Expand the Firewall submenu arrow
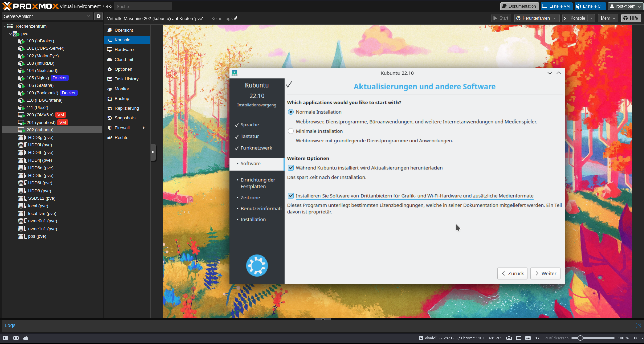 coord(144,128)
